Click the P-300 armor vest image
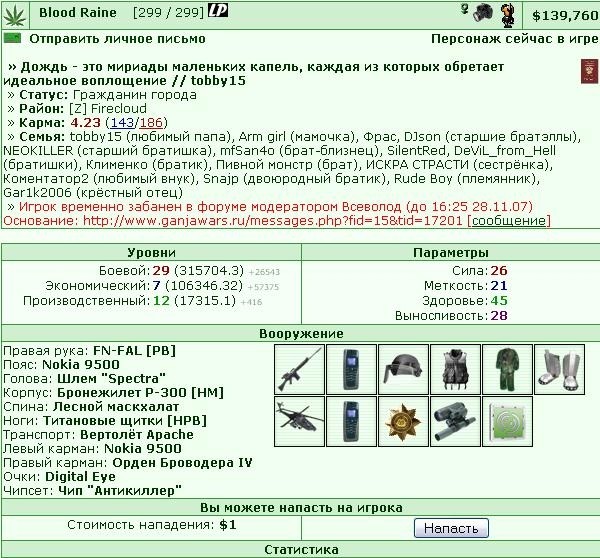The width and height of the screenshot is (600, 558). (x=455, y=369)
